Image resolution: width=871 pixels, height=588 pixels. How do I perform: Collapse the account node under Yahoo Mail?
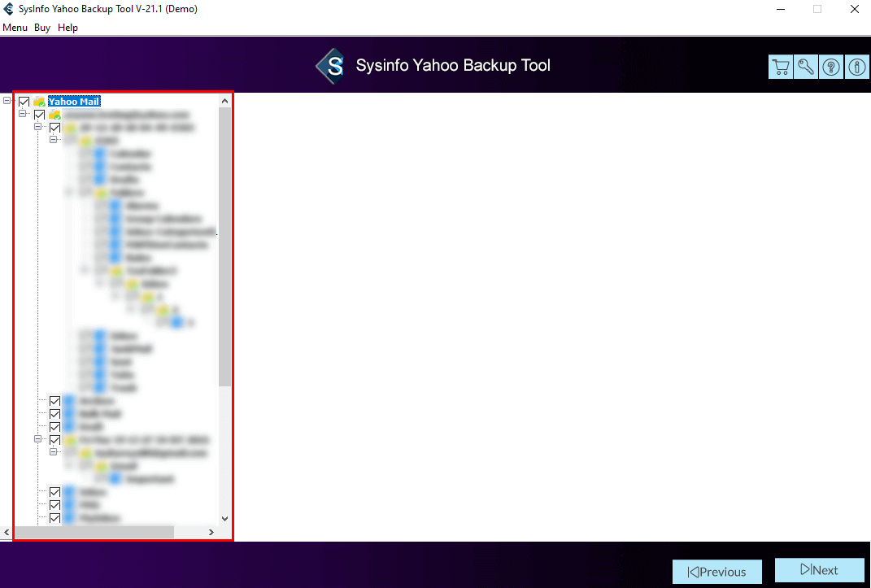(x=22, y=114)
